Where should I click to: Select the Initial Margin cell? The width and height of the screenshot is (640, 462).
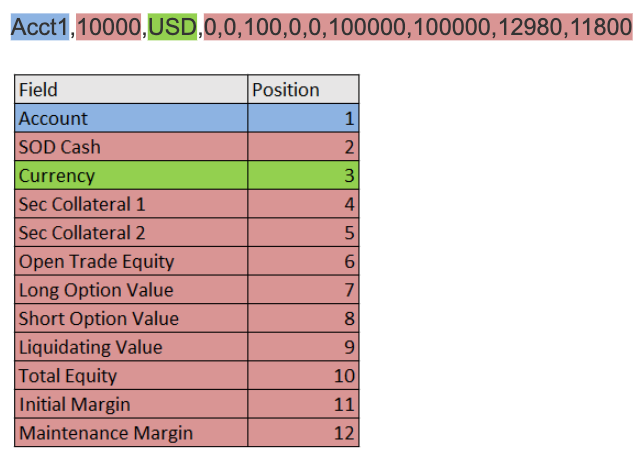tap(131, 404)
